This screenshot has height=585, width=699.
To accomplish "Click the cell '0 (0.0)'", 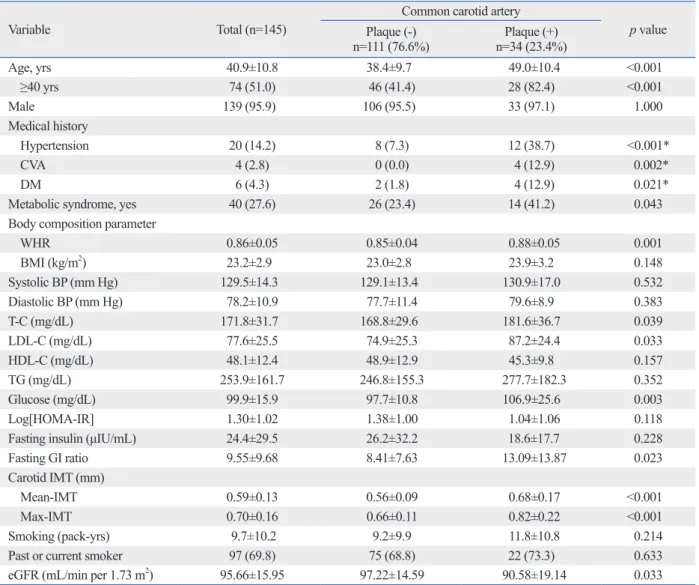I will point(392,165).
